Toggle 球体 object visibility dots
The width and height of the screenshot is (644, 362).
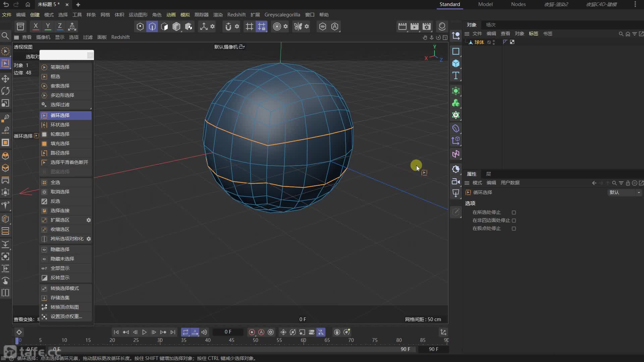click(x=494, y=42)
